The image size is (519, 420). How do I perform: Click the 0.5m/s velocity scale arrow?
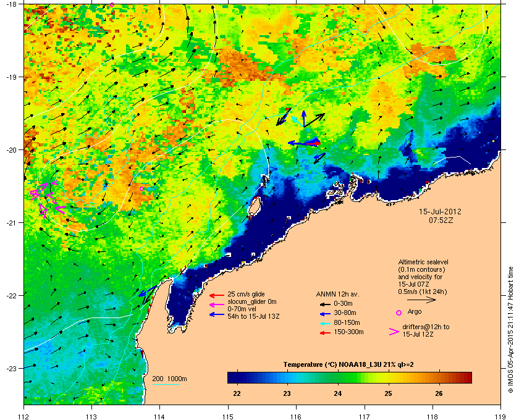(421, 300)
